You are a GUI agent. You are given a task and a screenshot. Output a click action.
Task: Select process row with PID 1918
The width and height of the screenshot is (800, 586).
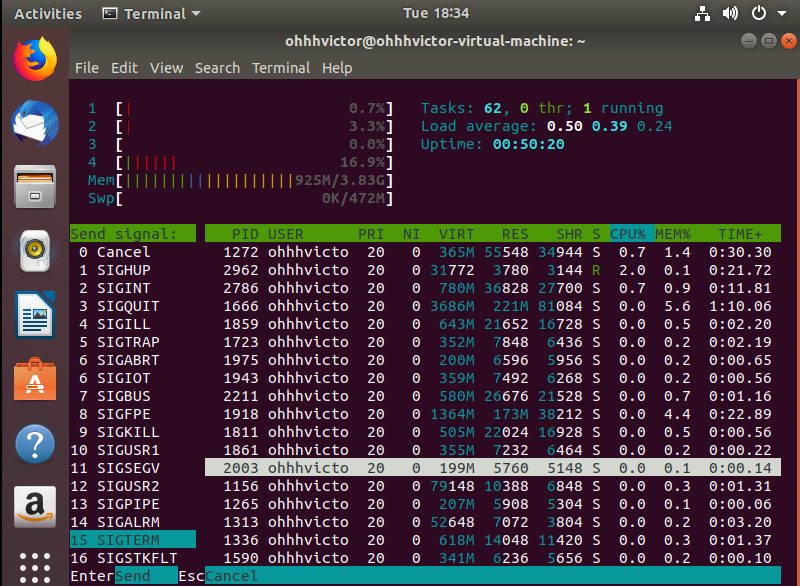pyautogui.click(x=493, y=414)
